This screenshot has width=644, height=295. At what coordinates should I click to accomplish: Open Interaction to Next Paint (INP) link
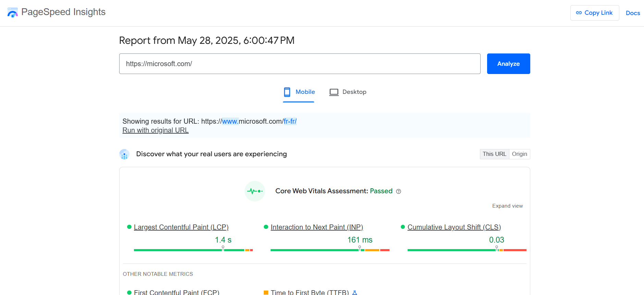coord(317,227)
